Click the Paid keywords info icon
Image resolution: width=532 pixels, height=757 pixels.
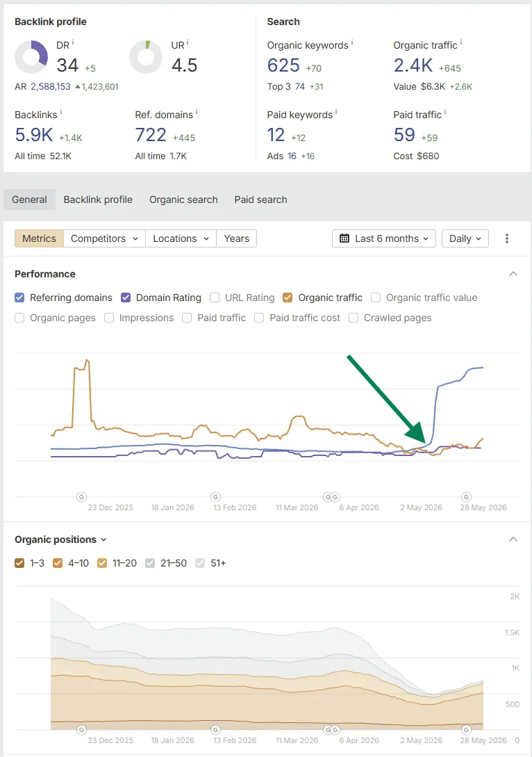pyautogui.click(x=336, y=112)
